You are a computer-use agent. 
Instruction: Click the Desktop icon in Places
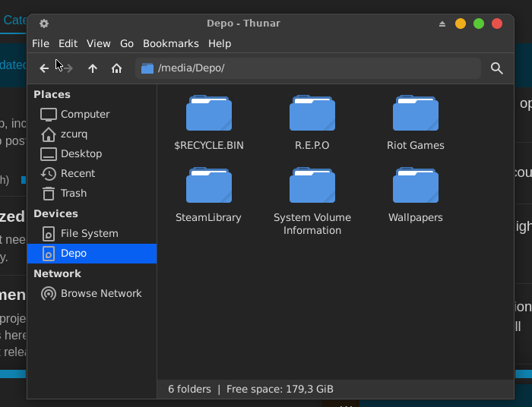[x=49, y=154]
